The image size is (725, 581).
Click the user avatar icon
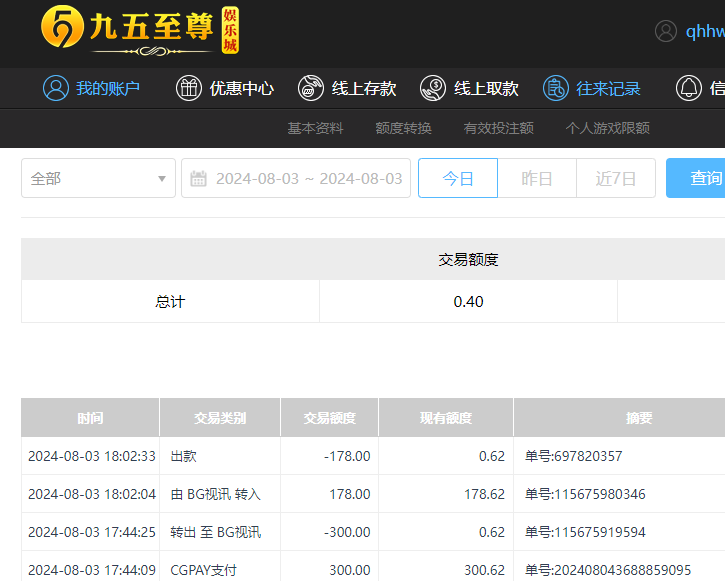(x=666, y=31)
